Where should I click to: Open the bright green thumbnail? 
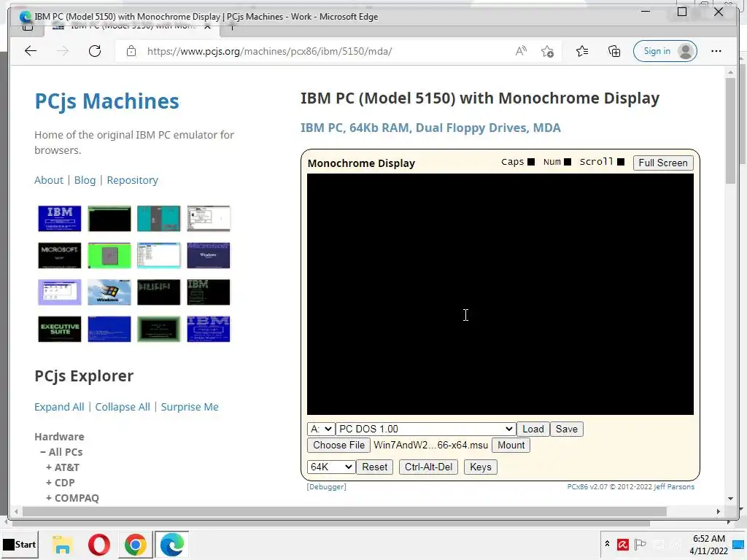click(109, 255)
